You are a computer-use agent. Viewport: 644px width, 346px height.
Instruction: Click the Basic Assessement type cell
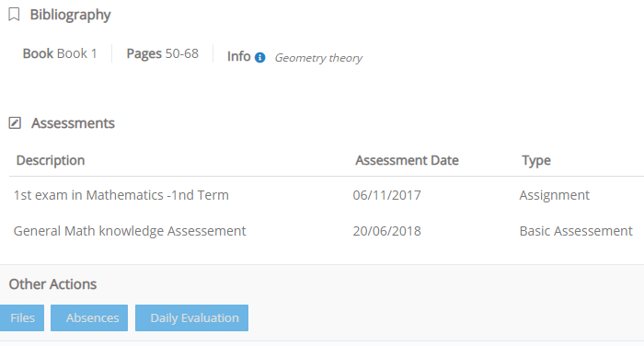click(576, 231)
